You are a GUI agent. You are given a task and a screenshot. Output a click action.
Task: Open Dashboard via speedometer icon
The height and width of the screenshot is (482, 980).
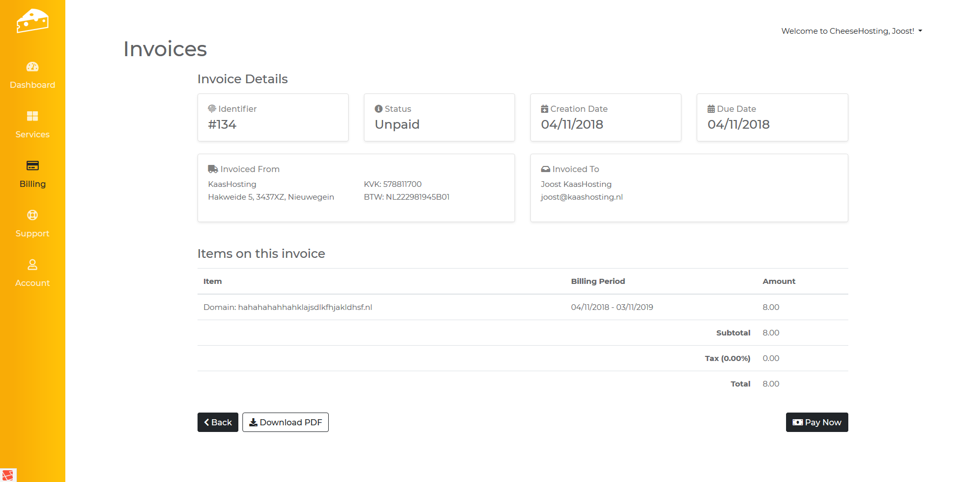click(x=32, y=67)
